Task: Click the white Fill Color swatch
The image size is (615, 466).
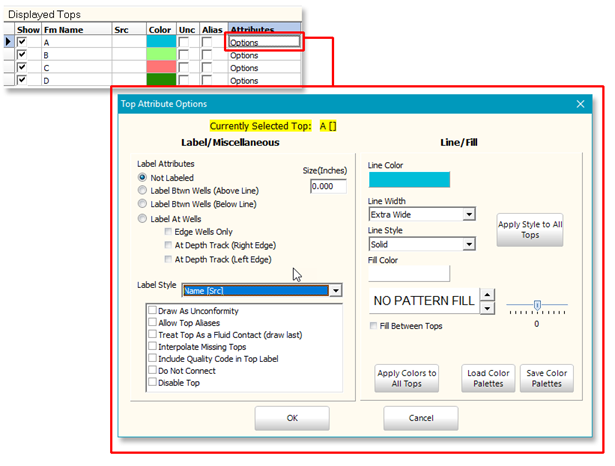Action: [409, 273]
